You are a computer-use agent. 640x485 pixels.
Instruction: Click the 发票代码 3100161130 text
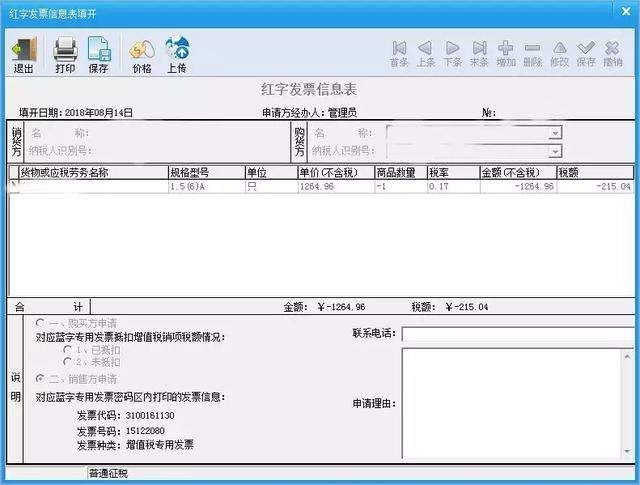click(126, 416)
